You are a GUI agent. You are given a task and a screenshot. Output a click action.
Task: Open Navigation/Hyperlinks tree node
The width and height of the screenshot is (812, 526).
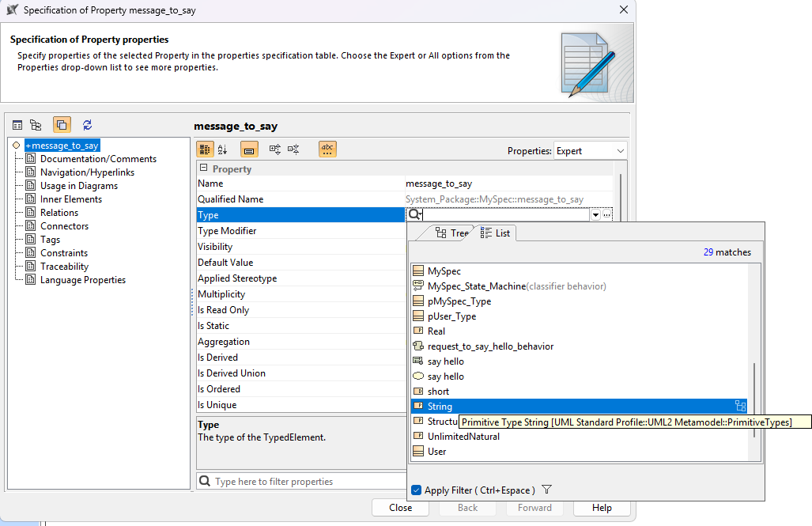(87, 172)
